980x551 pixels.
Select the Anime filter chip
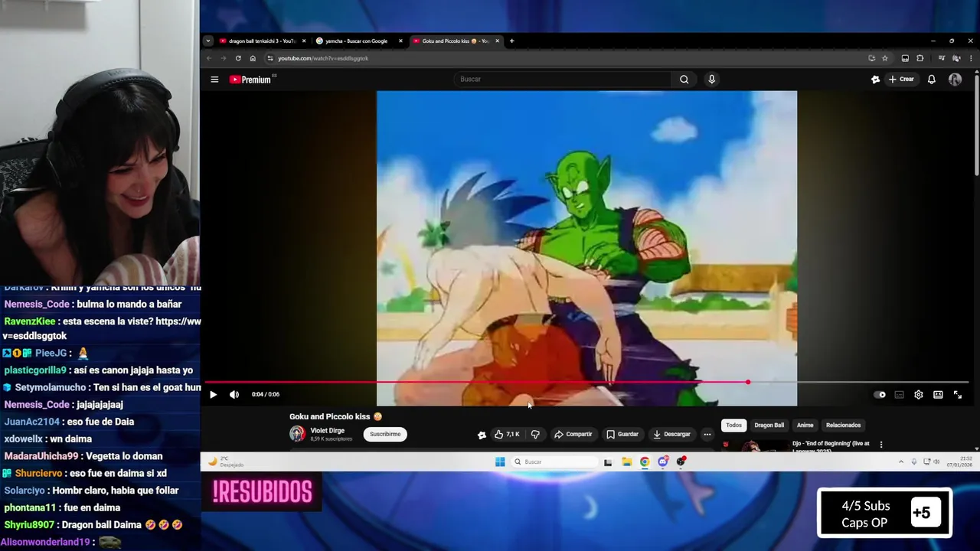(x=805, y=425)
